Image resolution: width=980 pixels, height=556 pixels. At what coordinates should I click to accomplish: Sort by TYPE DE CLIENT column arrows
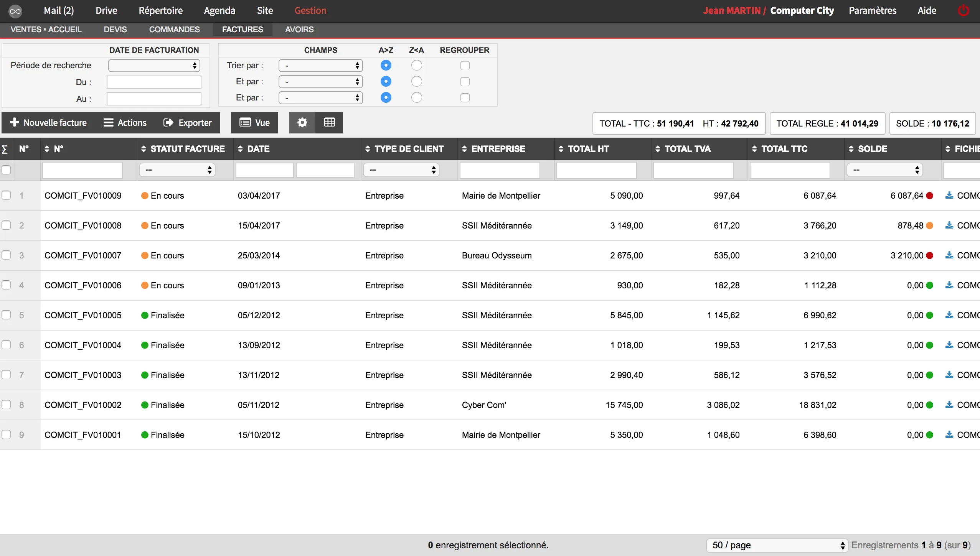click(x=368, y=149)
